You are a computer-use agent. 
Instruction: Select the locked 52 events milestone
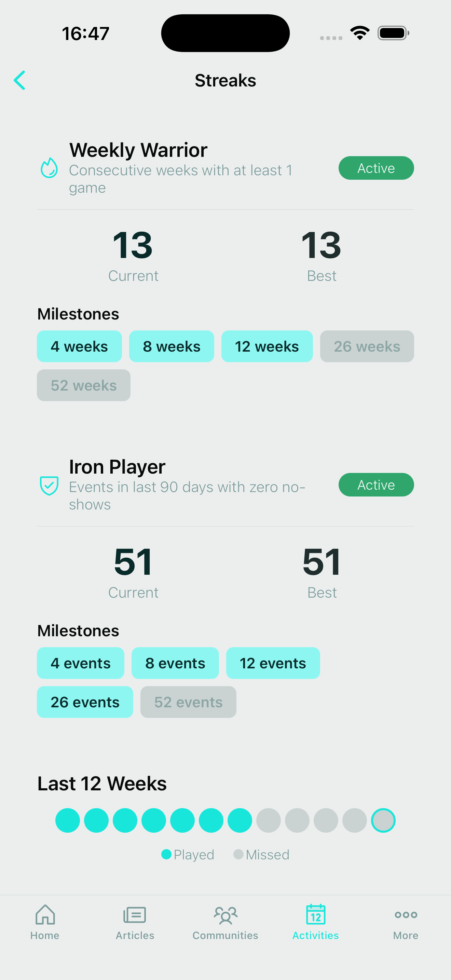[188, 702]
